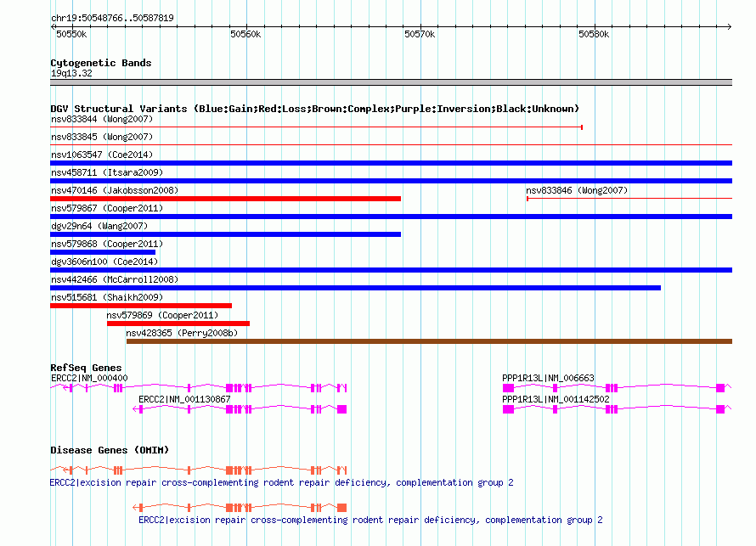
Task: Click the first ERCC2 excision repair OMIM link
Action: [x=281, y=483]
